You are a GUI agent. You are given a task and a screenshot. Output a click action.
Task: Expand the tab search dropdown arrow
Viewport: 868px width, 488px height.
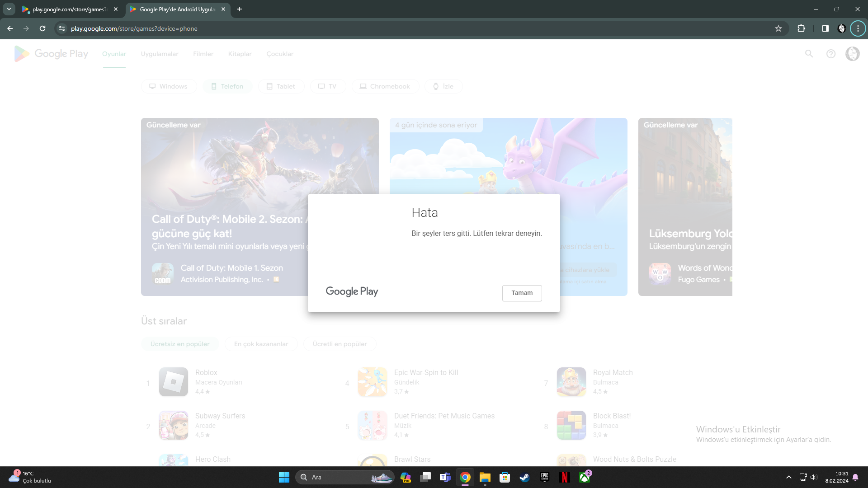[9, 9]
